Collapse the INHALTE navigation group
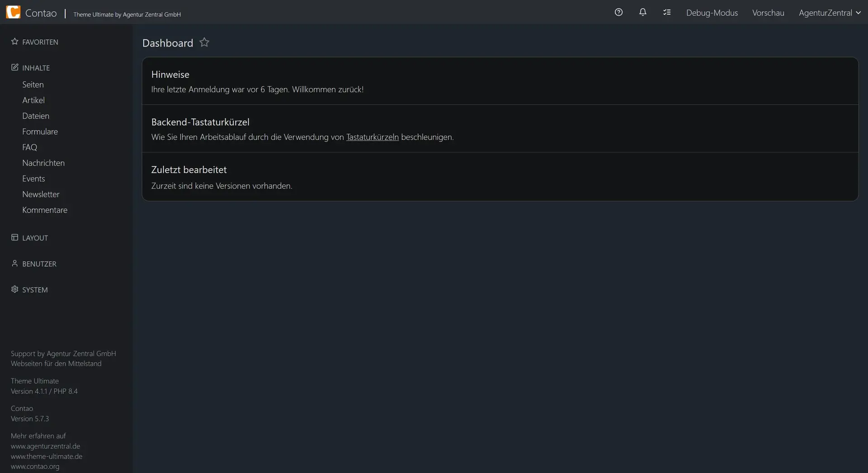This screenshot has height=473, width=868. click(x=36, y=68)
